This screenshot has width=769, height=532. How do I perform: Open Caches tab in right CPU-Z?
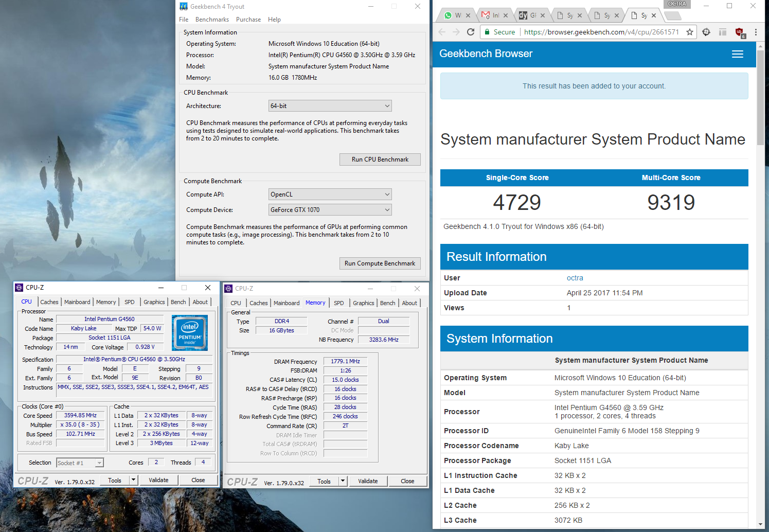coord(259,303)
